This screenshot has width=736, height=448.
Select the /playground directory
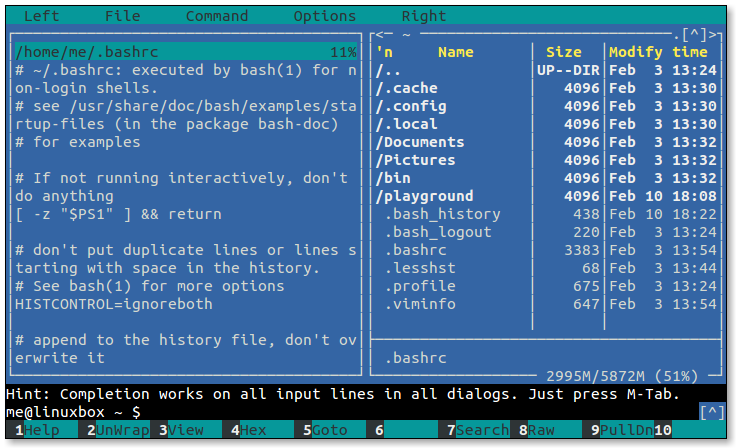(424, 196)
